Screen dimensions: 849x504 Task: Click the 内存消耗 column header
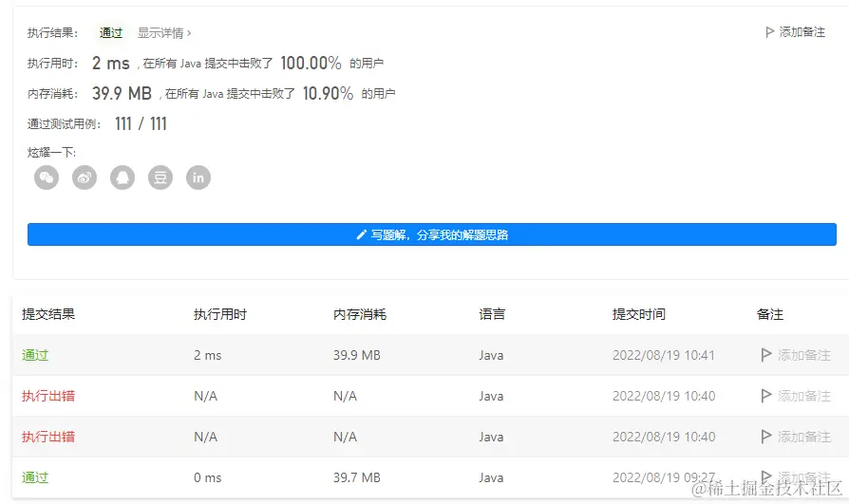(360, 314)
